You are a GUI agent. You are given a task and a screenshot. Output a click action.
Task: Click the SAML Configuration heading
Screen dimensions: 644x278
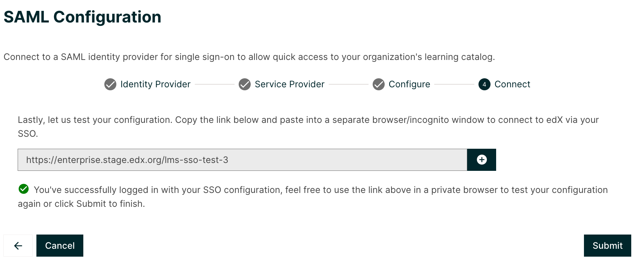tap(83, 16)
